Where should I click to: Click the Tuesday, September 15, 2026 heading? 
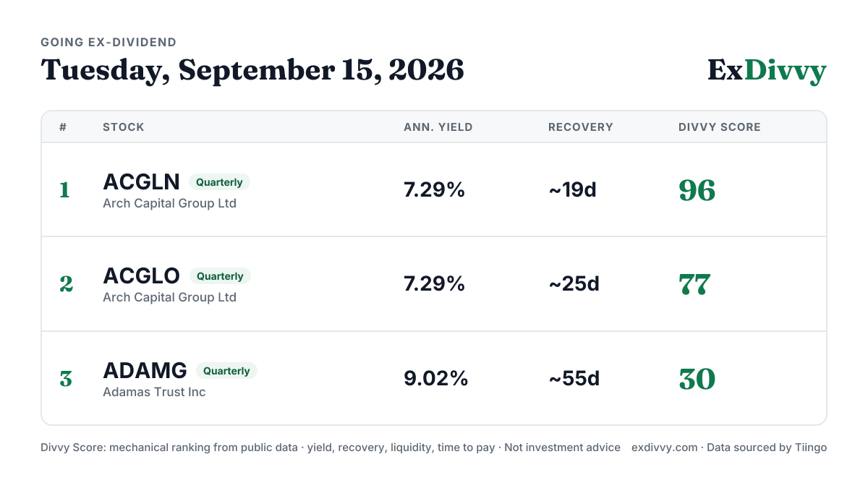(x=252, y=71)
